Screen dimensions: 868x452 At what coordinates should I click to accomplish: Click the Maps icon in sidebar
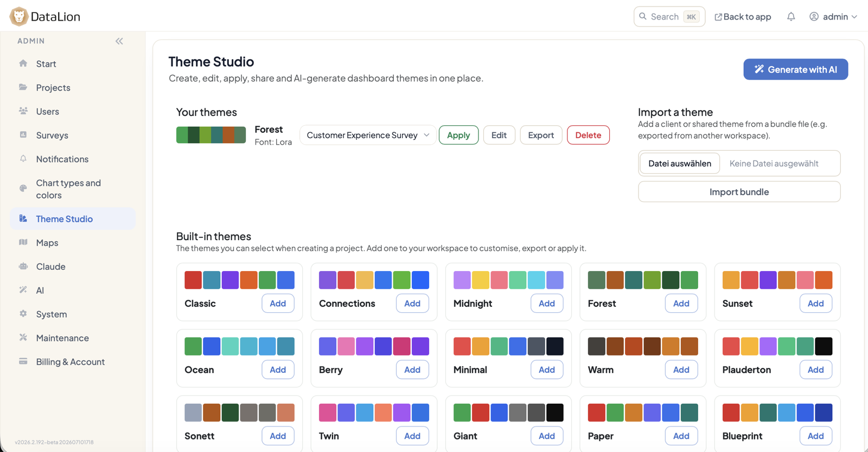pos(23,242)
